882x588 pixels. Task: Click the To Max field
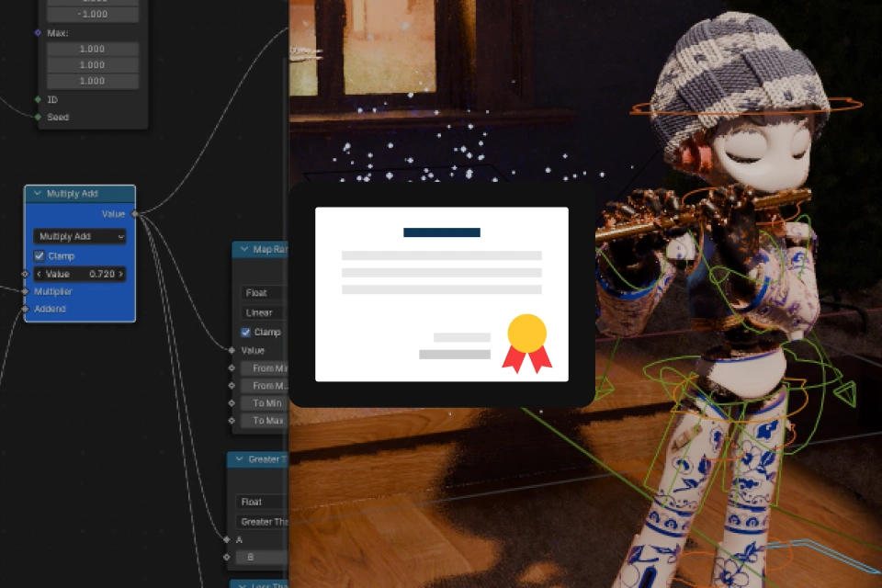pos(265,420)
